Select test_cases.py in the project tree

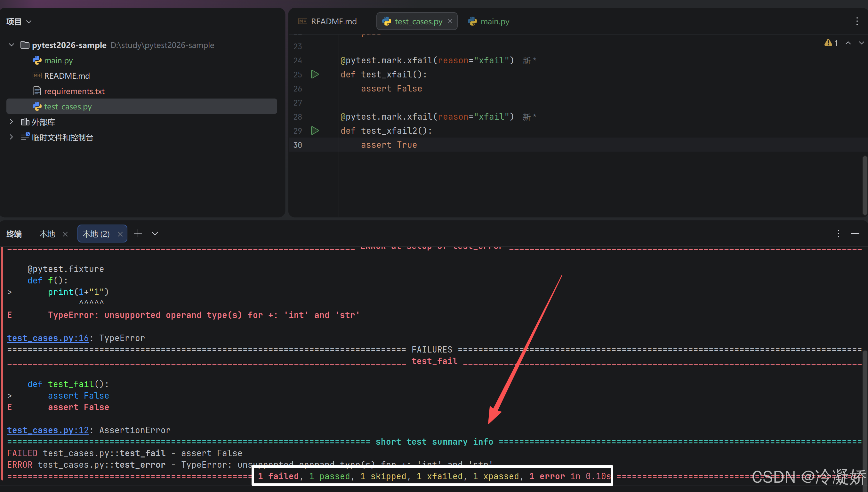tap(141, 107)
